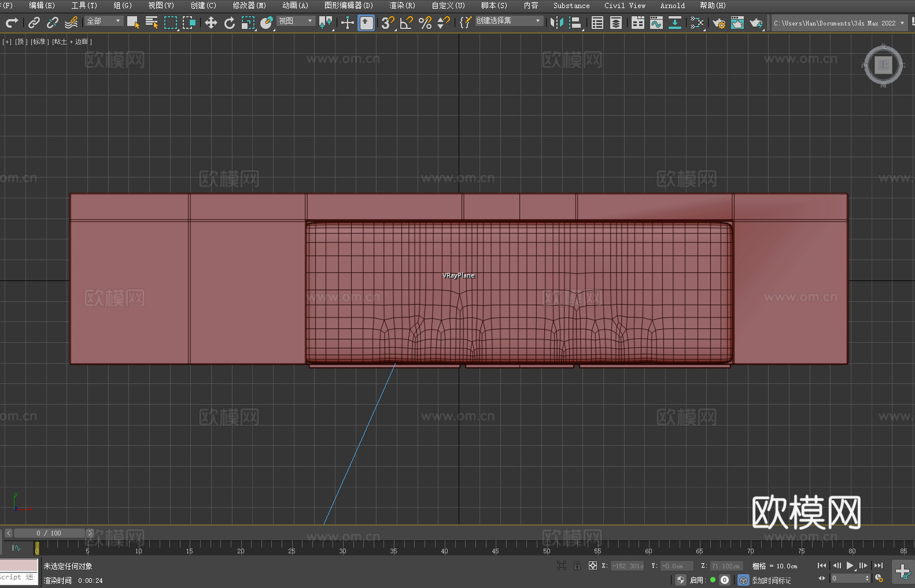The image size is (915, 588).
Task: Choose Rectangular Selection Region tool
Action: coord(171,23)
